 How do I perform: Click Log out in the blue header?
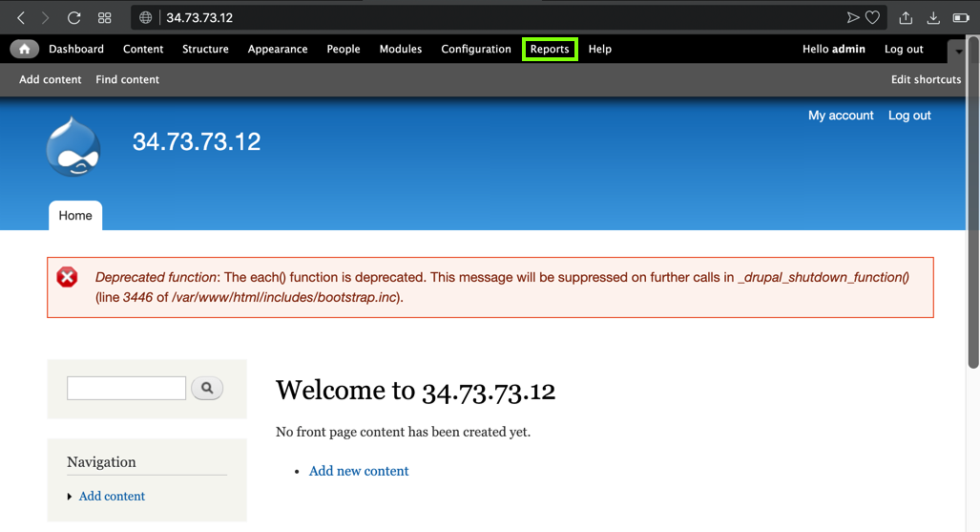click(909, 116)
